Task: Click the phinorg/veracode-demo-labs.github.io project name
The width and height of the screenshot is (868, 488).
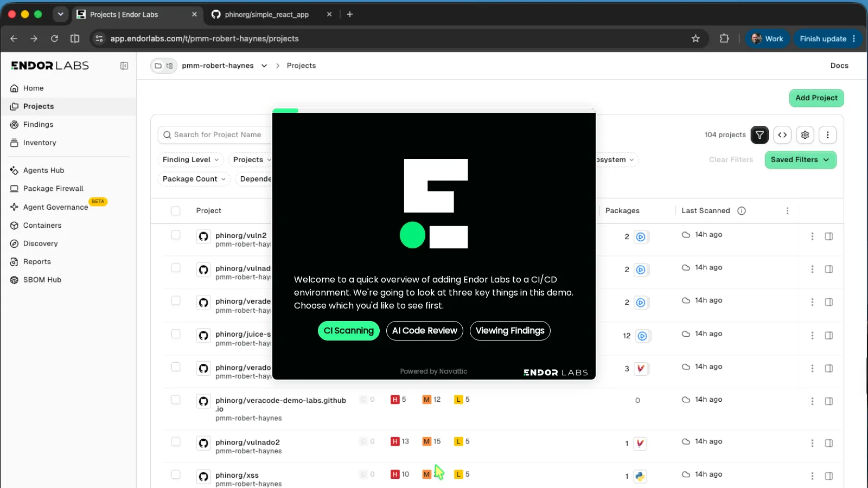Action: point(280,405)
